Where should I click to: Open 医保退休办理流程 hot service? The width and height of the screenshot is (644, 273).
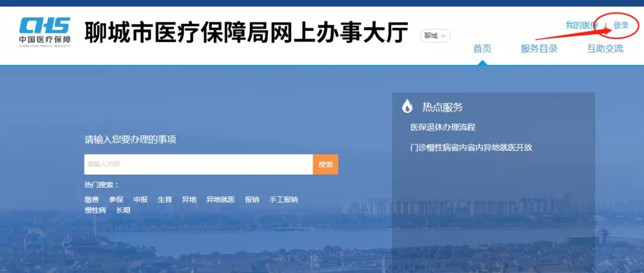pyautogui.click(x=442, y=128)
